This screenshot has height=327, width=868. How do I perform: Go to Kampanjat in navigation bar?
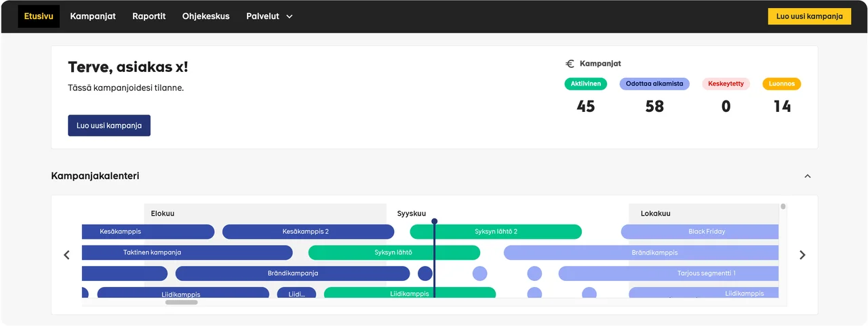click(x=93, y=16)
